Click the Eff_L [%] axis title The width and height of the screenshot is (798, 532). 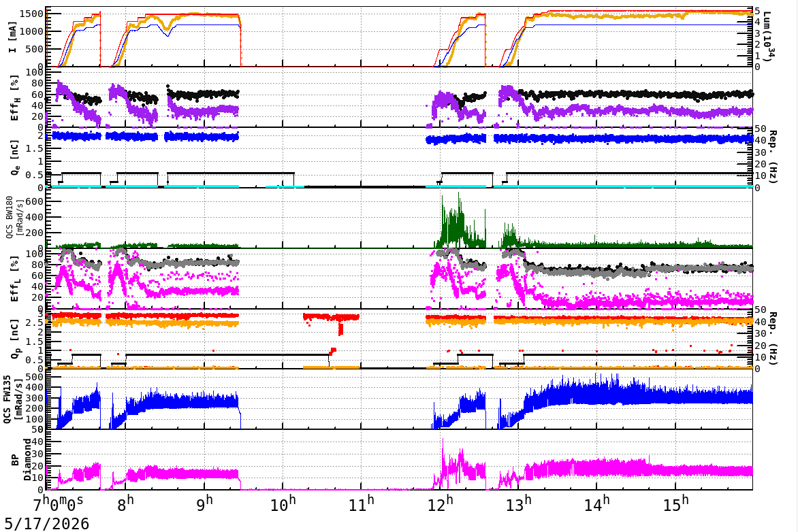click(x=14, y=279)
